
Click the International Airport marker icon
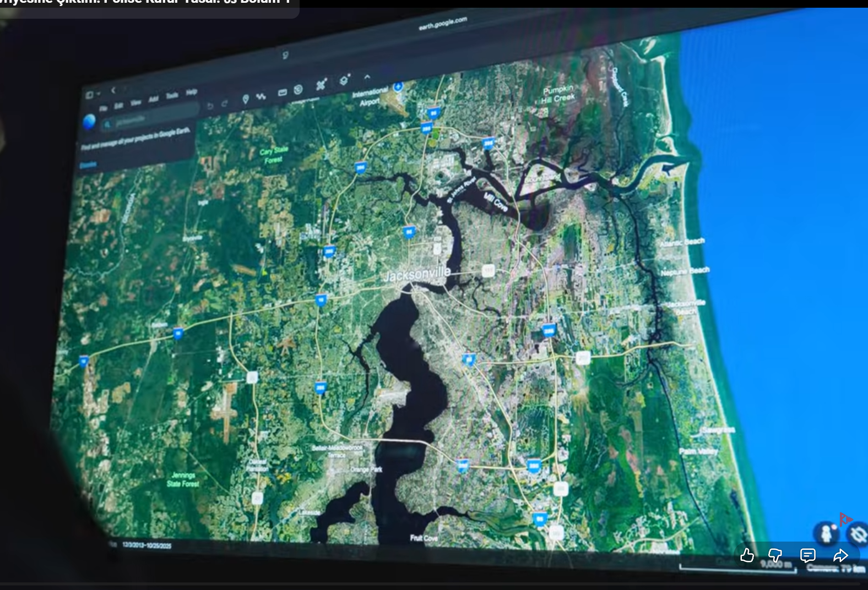398,86
